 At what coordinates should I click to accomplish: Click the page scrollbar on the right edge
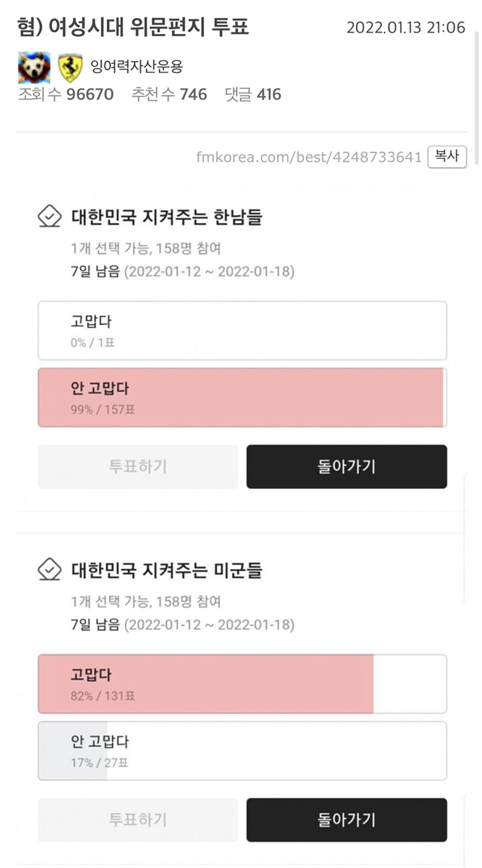coord(474,75)
